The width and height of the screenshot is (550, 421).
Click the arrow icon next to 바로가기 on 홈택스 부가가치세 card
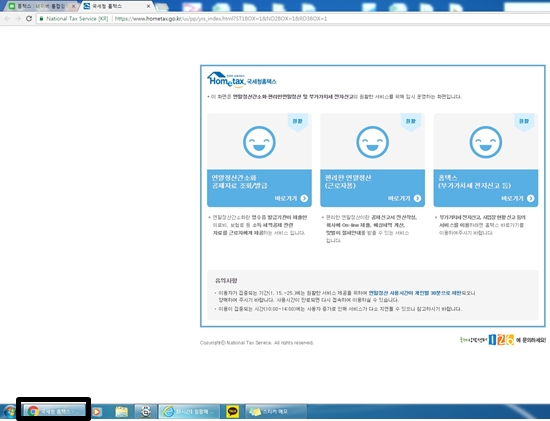pos(531,199)
